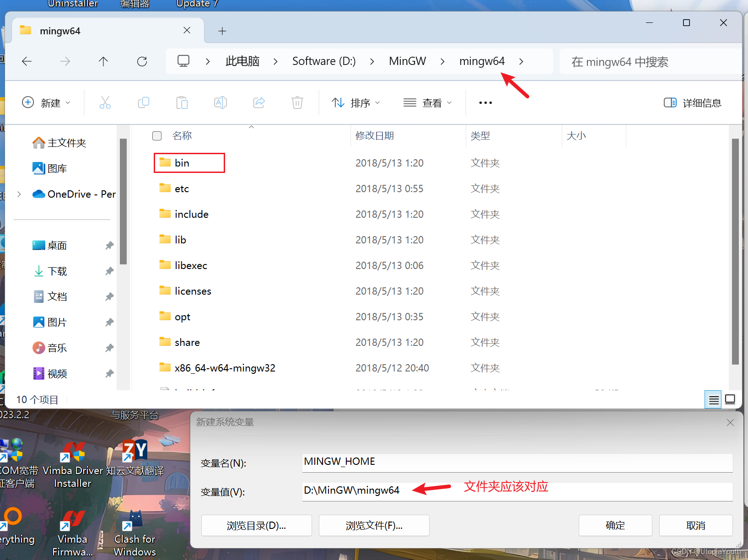Open 文档 (Documents) in sidebar
Viewport: 748px width, 560px height.
click(50, 296)
